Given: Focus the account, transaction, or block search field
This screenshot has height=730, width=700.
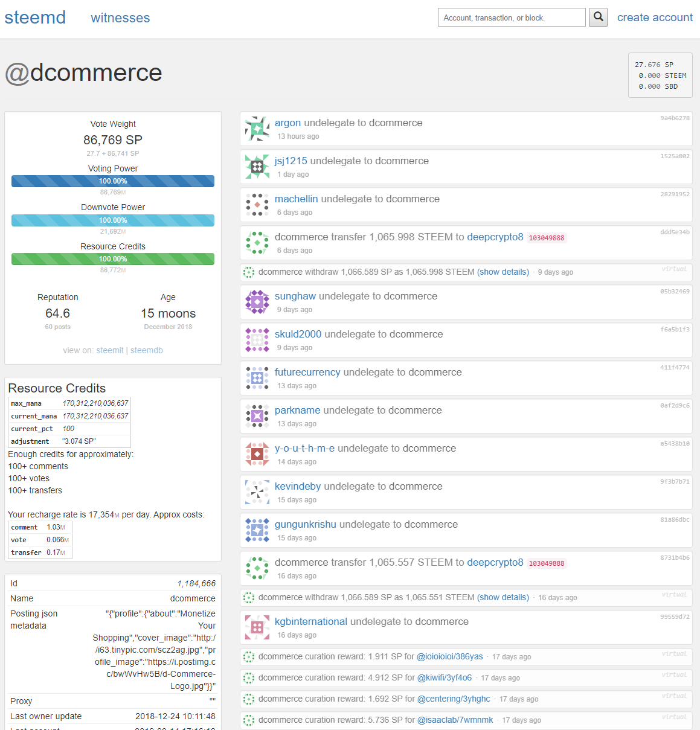Looking at the screenshot, I should click(x=512, y=18).
